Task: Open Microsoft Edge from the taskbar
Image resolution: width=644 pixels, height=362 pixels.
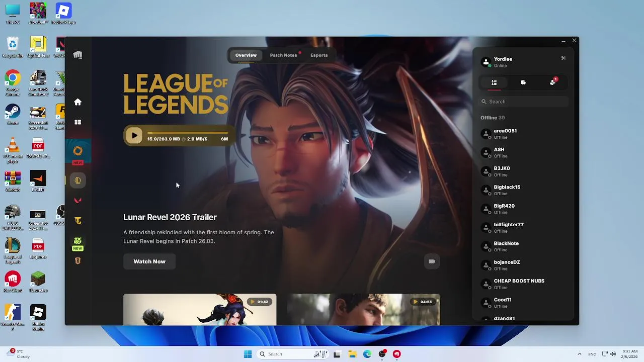Action: [367, 354]
